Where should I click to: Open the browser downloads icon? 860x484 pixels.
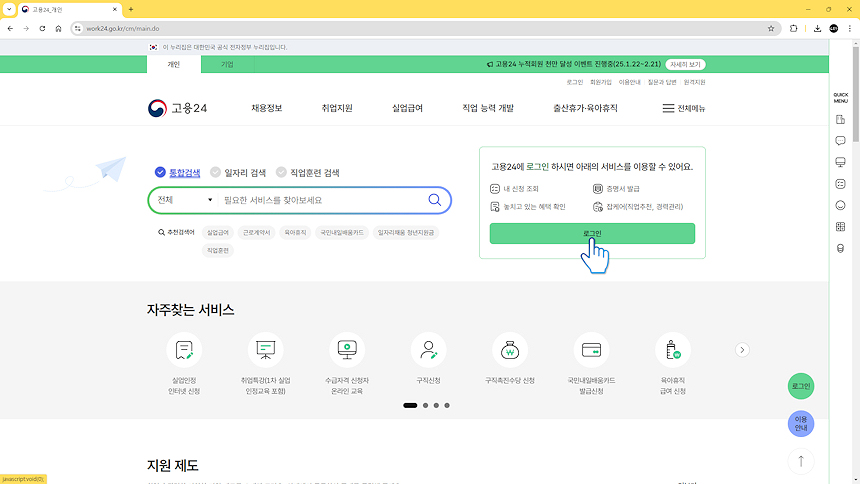[x=817, y=29]
